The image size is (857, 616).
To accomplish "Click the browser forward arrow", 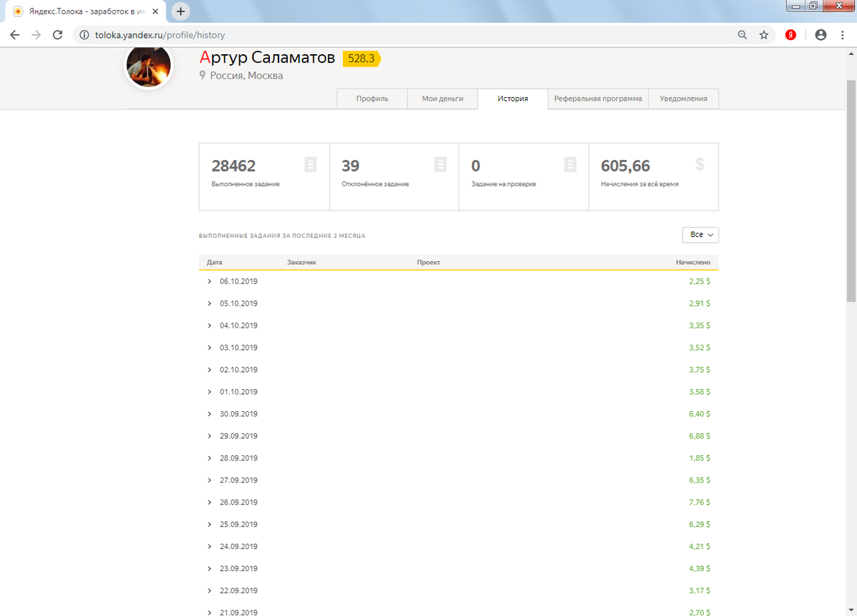I will (36, 34).
